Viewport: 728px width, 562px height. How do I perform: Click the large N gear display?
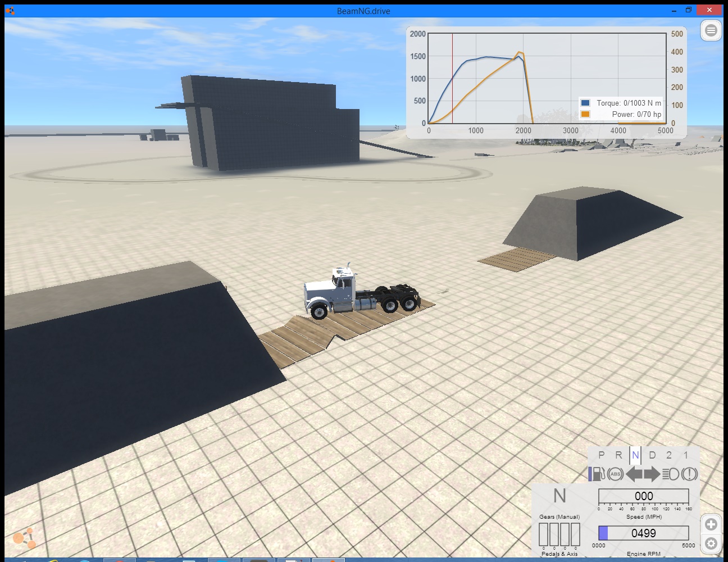pyautogui.click(x=559, y=496)
